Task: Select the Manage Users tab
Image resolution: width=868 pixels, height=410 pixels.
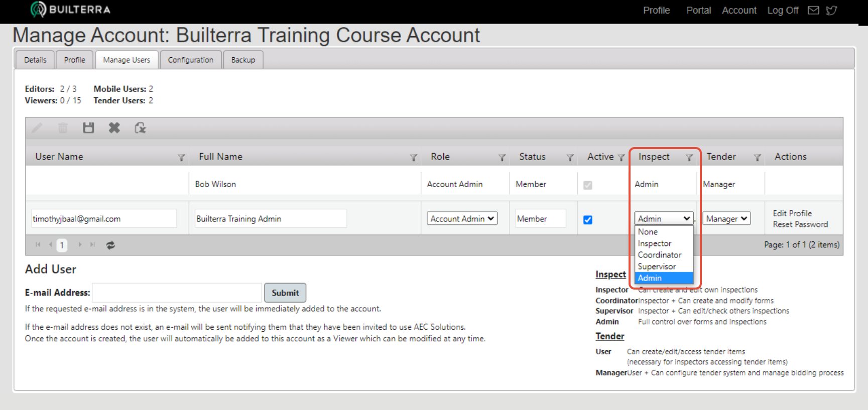Action: [x=127, y=60]
